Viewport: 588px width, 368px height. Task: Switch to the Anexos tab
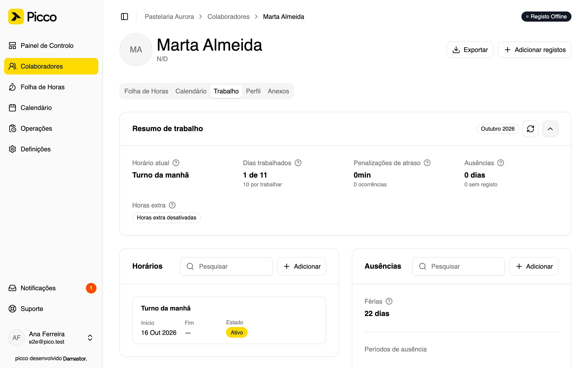click(x=278, y=91)
